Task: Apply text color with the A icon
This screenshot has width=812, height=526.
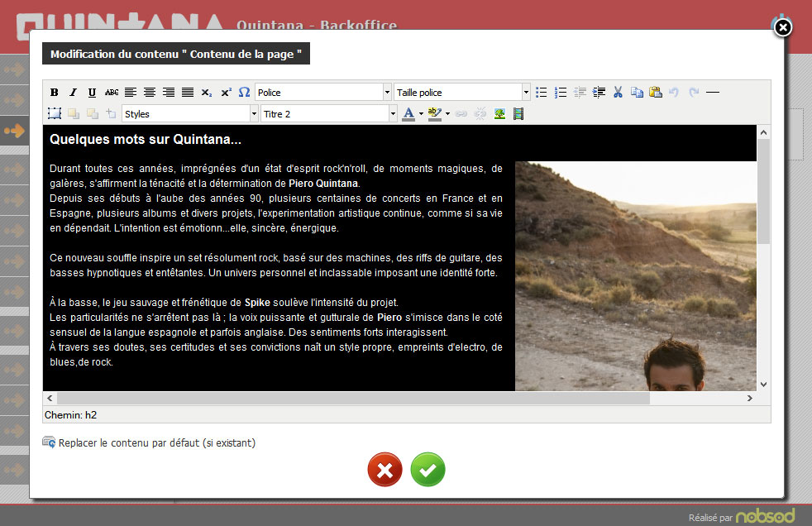Action: pyautogui.click(x=408, y=114)
